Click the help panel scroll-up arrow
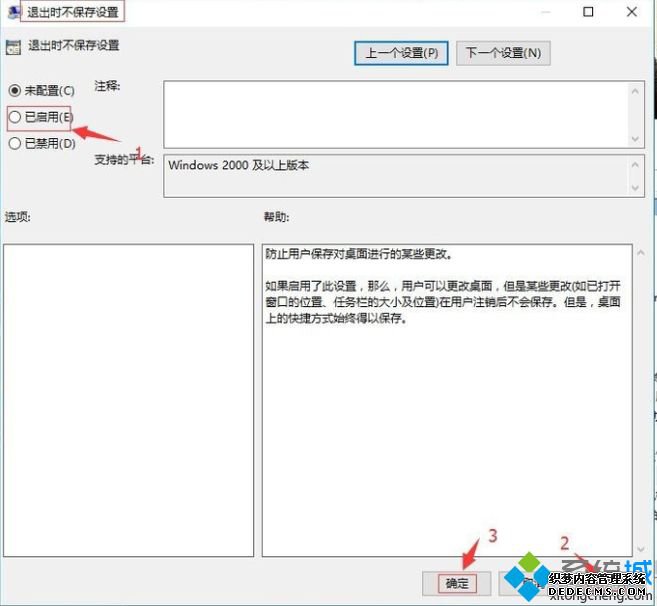657x606 pixels. tap(640, 252)
